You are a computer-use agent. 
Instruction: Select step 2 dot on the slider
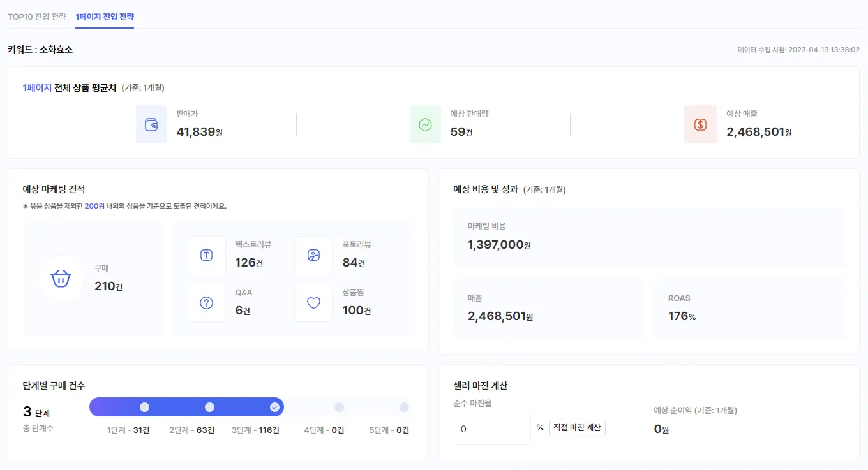(x=209, y=407)
